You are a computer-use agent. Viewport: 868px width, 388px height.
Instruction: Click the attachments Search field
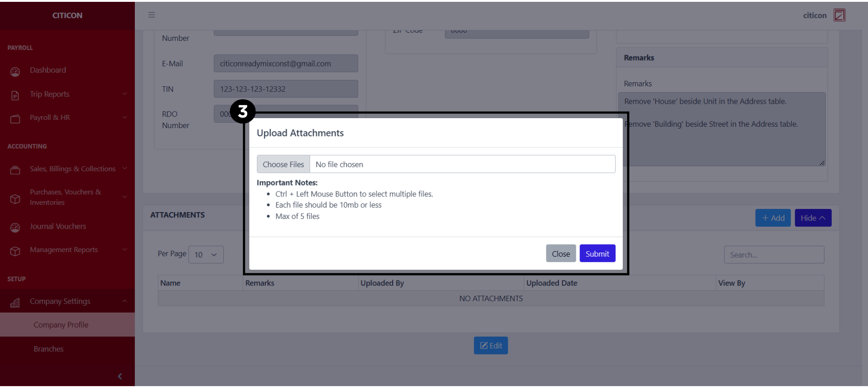click(x=773, y=255)
